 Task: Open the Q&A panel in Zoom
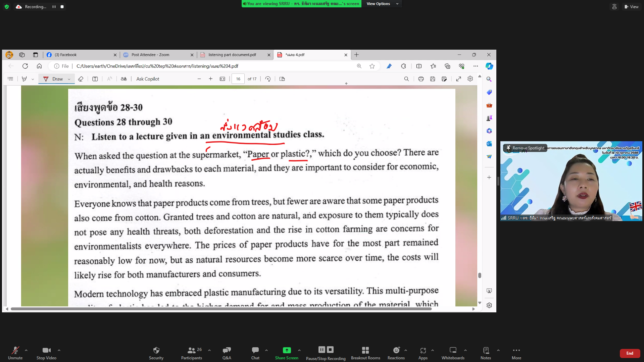pyautogui.click(x=227, y=353)
